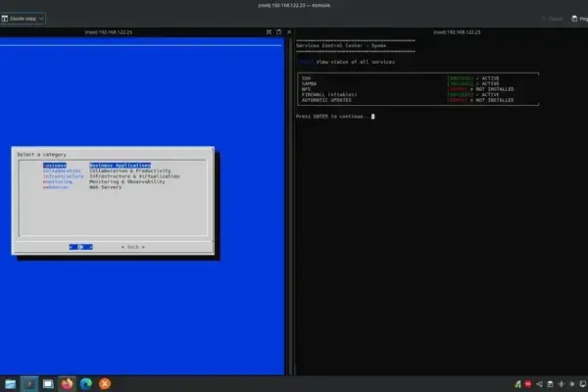Launch Firefox from the taskbar

click(67, 384)
